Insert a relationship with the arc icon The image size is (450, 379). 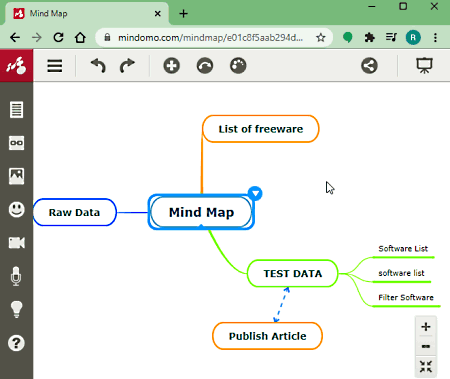[x=205, y=66]
